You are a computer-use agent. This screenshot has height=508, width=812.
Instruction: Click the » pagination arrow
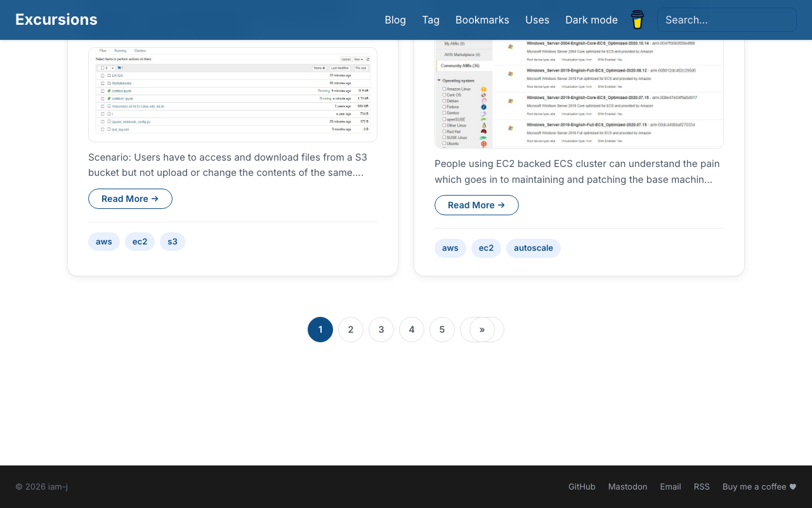point(481,330)
